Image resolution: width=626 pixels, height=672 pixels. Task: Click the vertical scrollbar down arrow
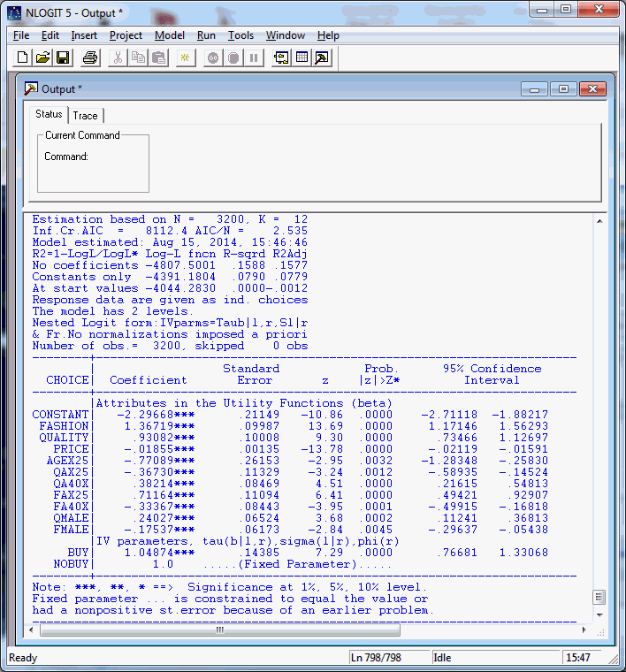pos(599,615)
